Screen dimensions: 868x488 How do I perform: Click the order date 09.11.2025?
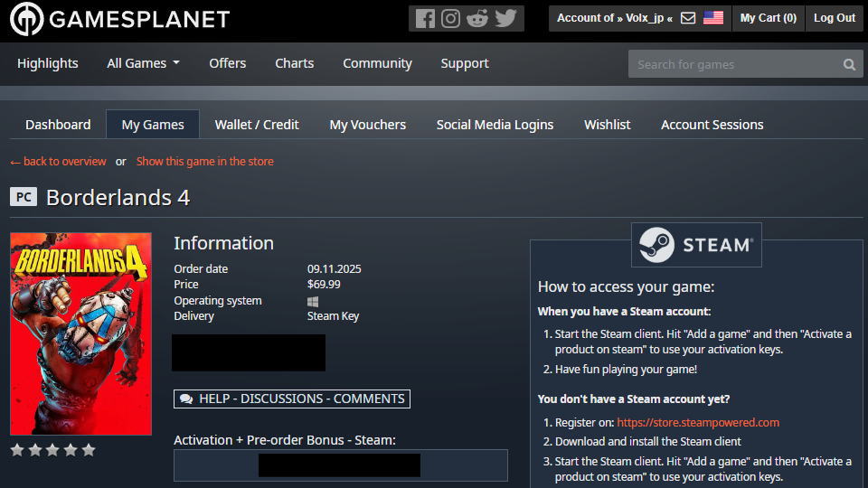pos(335,269)
